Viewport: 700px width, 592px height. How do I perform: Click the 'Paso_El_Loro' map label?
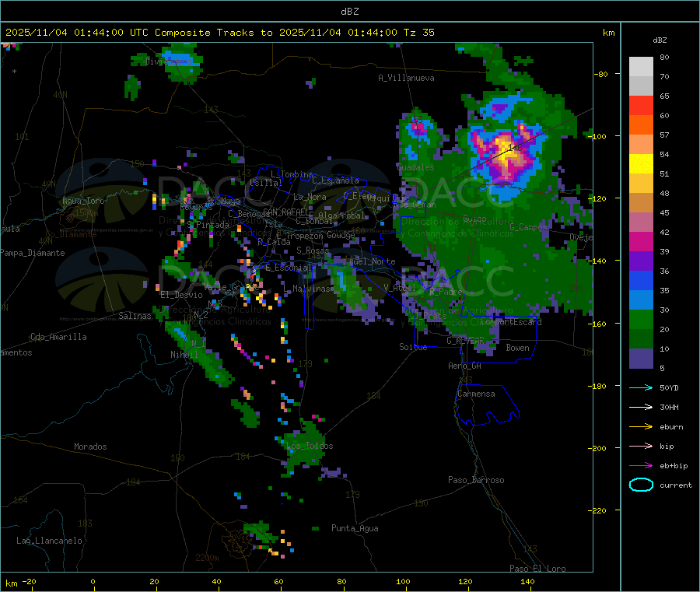coord(537,569)
